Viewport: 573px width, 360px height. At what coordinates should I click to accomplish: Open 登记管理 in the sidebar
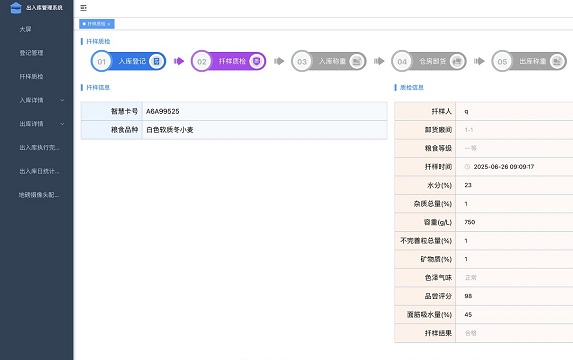coord(31,53)
